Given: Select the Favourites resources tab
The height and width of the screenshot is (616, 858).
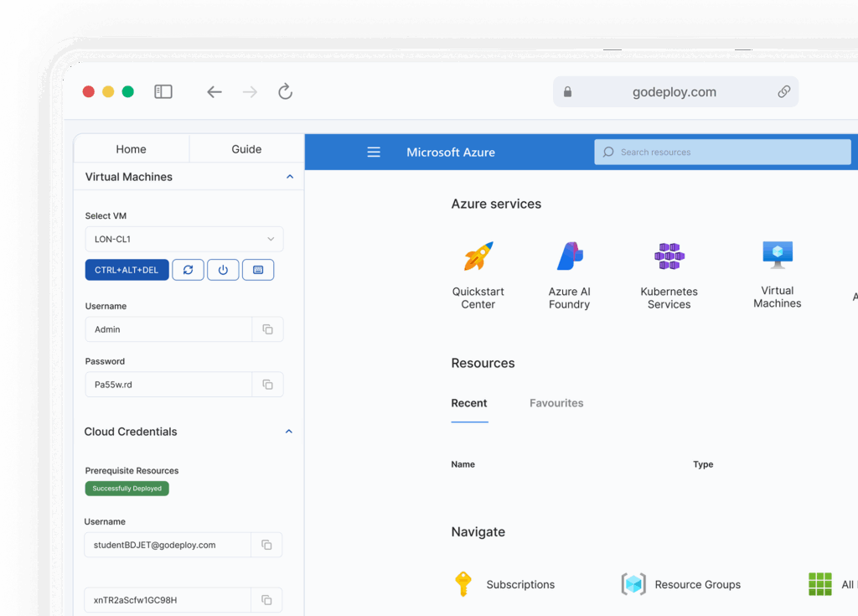Looking at the screenshot, I should click(556, 403).
